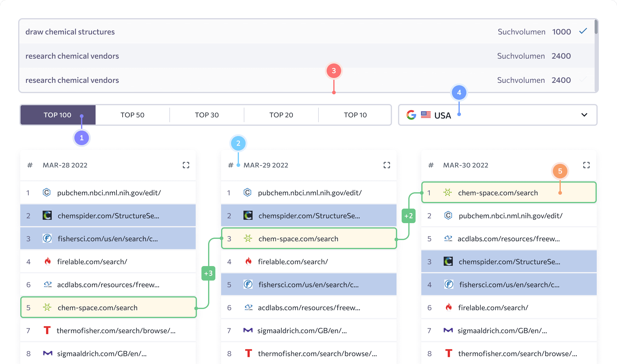Image resolution: width=617 pixels, height=364 pixels.
Task: Click Thermo Fisher T icon in MAR-30 column
Action: coord(449,353)
